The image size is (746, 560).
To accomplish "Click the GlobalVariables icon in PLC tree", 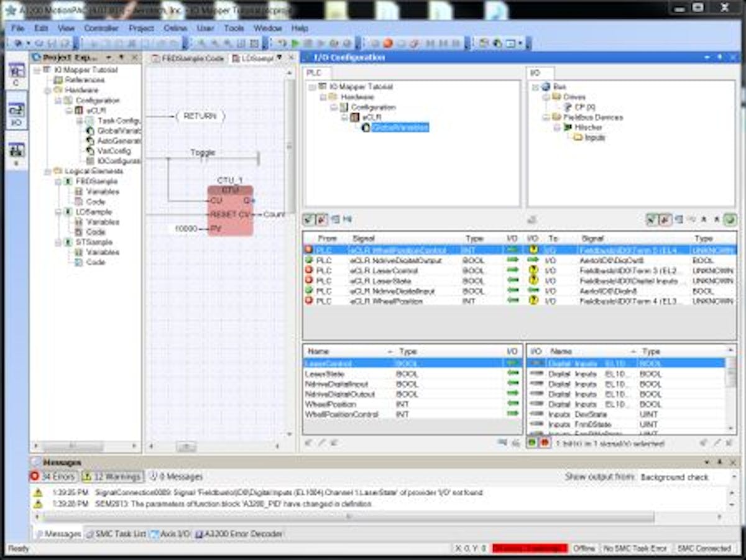I will pyautogui.click(x=366, y=127).
